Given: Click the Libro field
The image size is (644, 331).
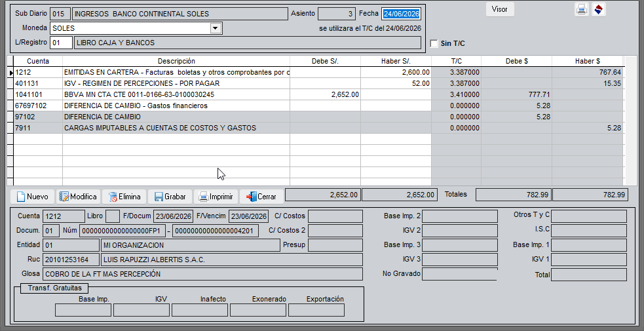Looking at the screenshot, I should (x=113, y=216).
